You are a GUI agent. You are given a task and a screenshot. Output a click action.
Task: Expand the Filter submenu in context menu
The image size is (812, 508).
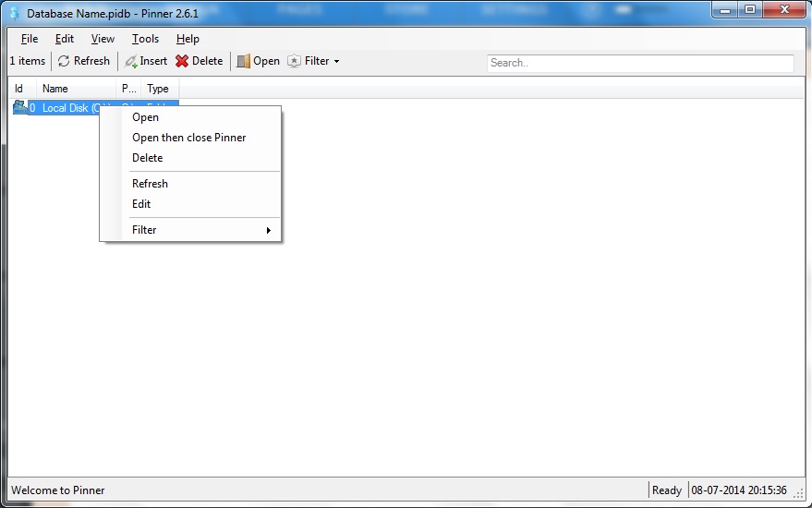pos(268,230)
